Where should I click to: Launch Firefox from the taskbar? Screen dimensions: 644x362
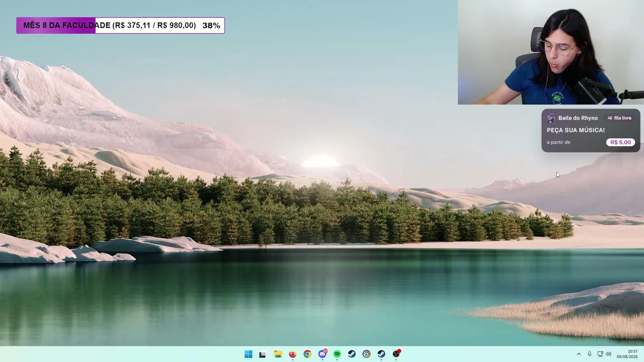[292, 354]
